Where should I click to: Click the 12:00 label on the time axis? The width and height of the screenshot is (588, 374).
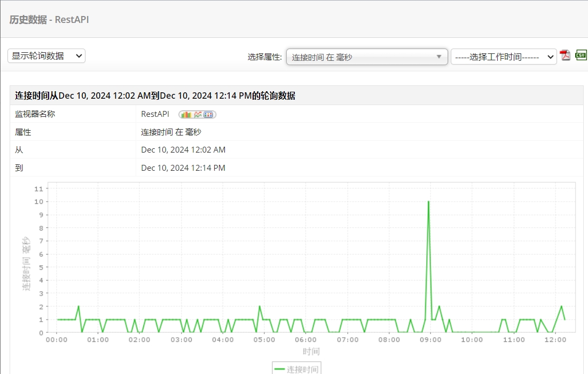[x=555, y=339]
